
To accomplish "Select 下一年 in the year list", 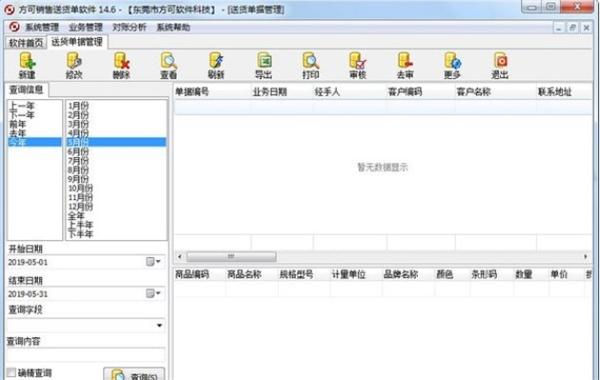I will (x=35, y=115).
